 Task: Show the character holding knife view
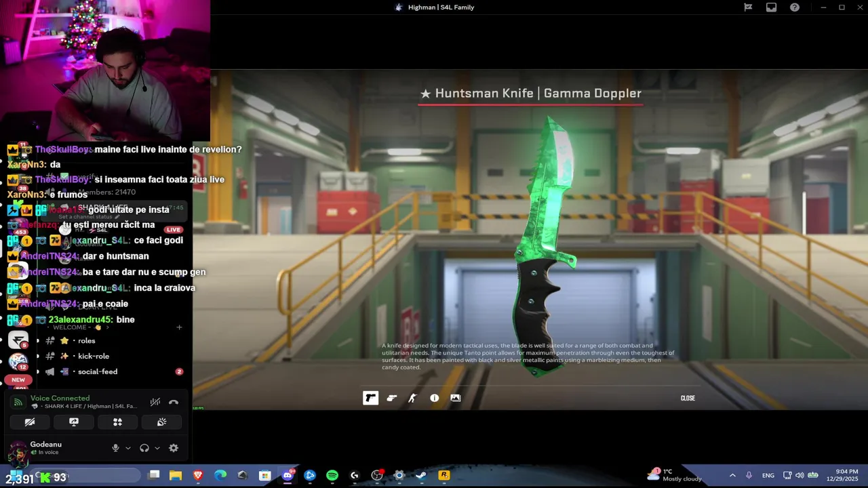click(412, 398)
